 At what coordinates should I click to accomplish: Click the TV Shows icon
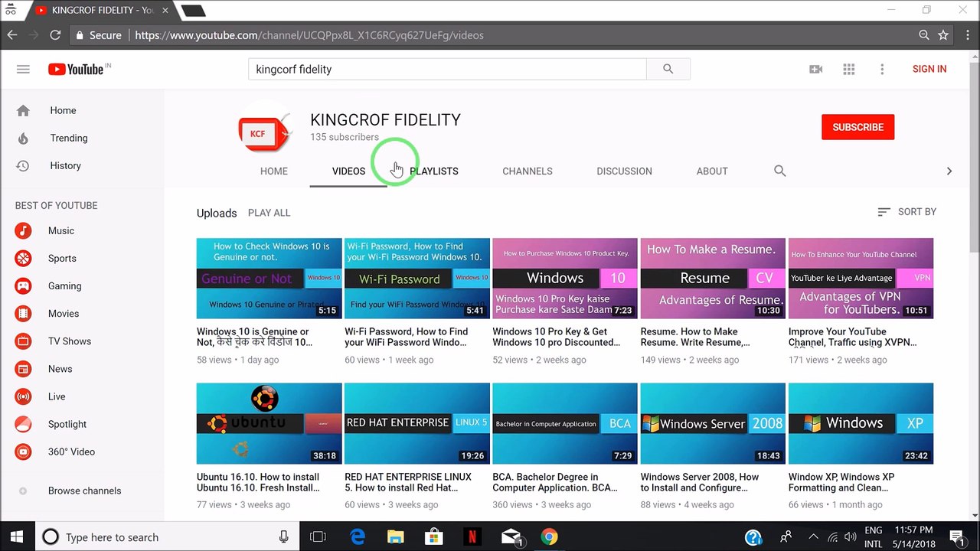point(23,341)
